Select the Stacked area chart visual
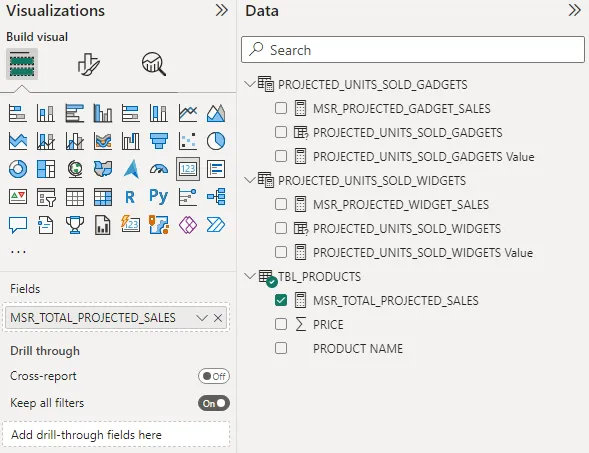This screenshot has width=589, height=453. [18, 141]
